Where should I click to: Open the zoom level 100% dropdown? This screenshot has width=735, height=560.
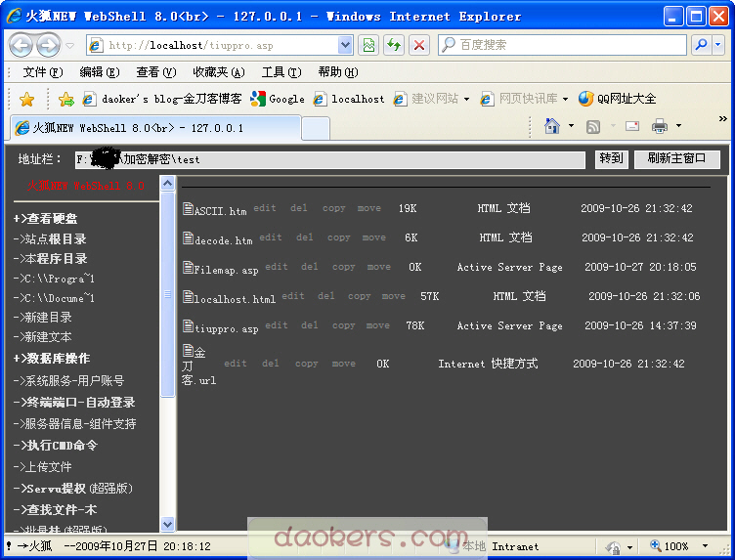705,546
